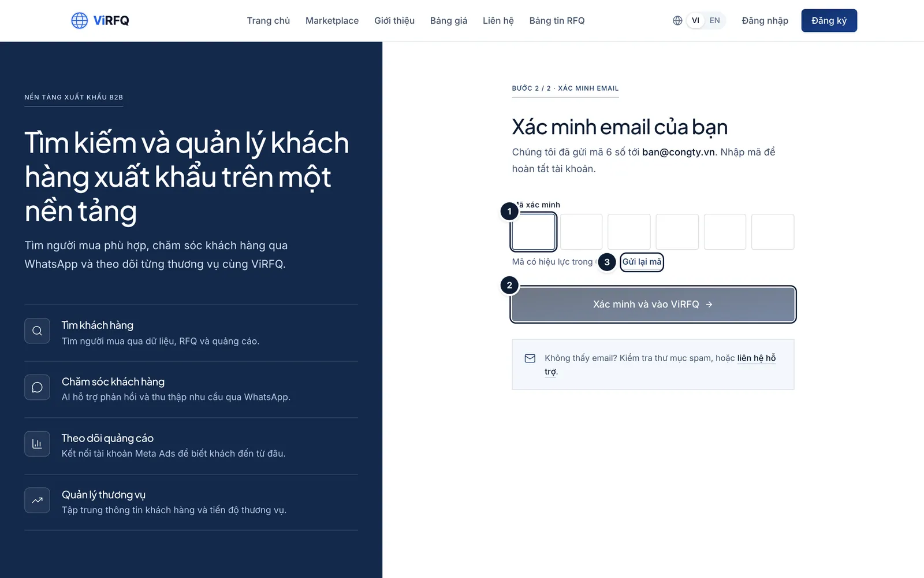Click the Gửi lại mã button
Image resolution: width=924 pixels, height=578 pixels.
point(642,262)
